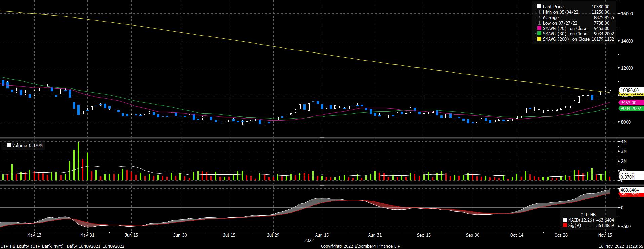Click the 'May 13' date axis label
Image resolution: width=644 pixels, height=249 pixels.
34,235
